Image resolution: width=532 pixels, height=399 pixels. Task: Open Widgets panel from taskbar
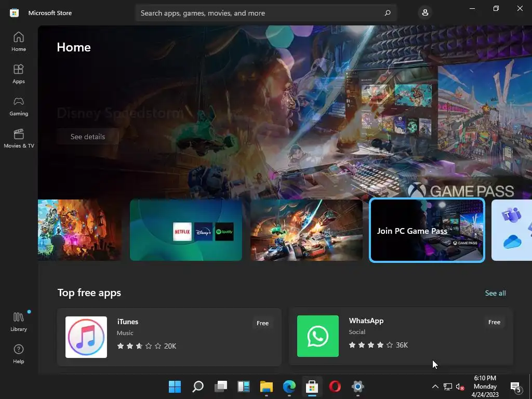(244, 387)
